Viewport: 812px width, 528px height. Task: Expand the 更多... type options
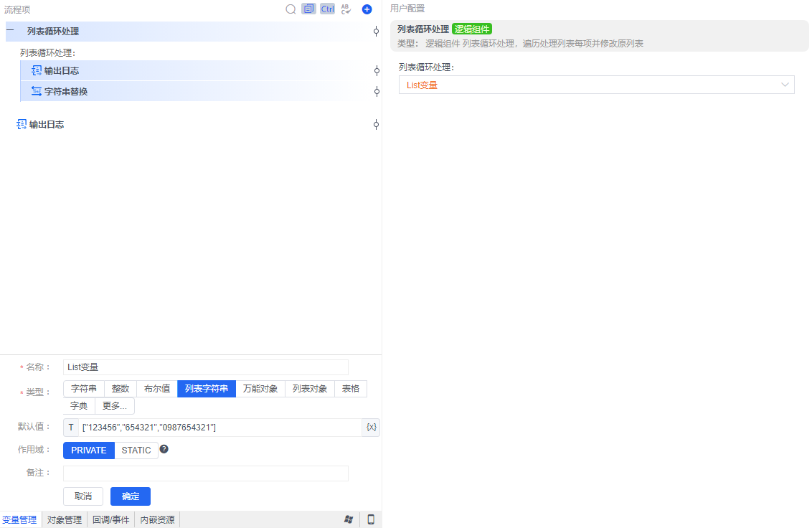(115, 405)
